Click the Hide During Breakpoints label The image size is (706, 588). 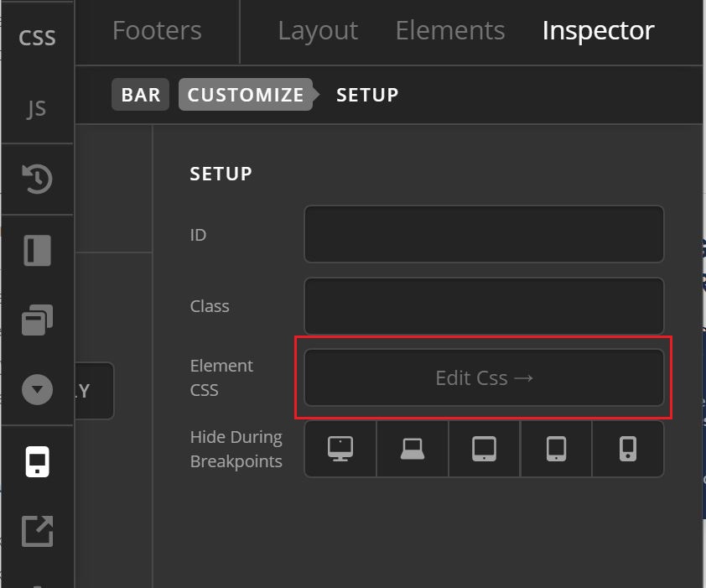pos(236,450)
